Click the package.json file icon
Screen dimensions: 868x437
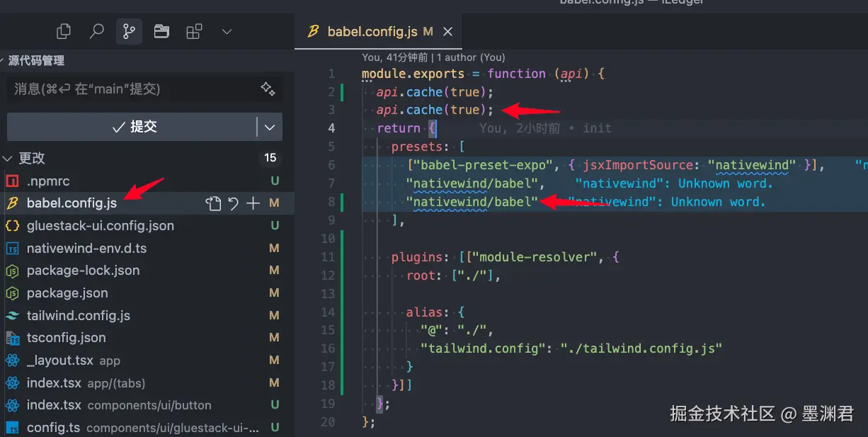[12, 293]
